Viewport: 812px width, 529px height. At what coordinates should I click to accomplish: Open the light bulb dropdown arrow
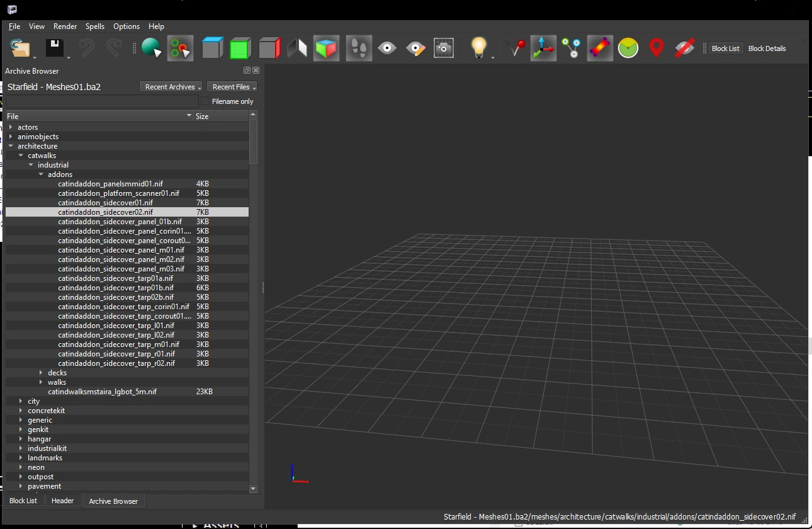tap(492, 57)
